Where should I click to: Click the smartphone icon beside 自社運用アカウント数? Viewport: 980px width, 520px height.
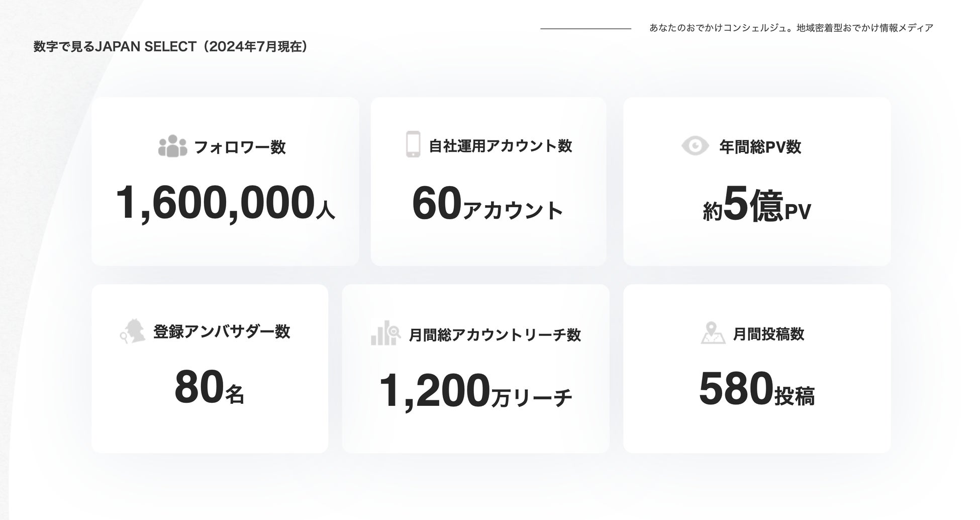(x=413, y=144)
